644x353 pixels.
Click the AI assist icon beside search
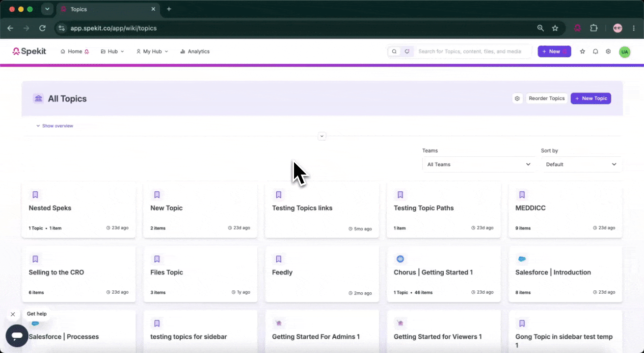tap(407, 51)
